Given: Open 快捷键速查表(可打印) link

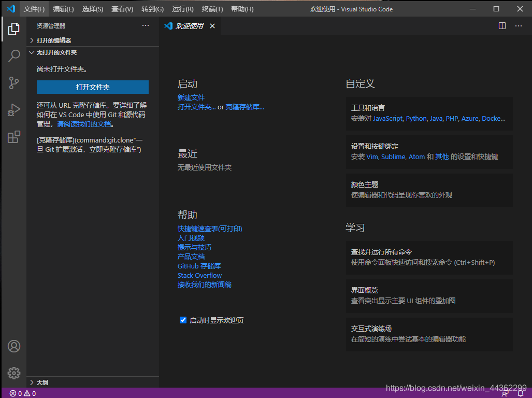Looking at the screenshot, I should coord(210,229).
